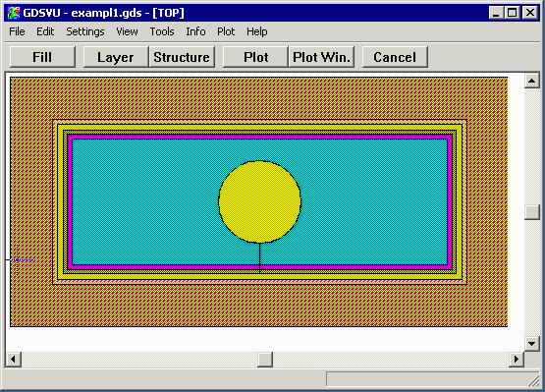This screenshot has width=545, height=392.
Task: Click the vertical scrollbar up arrow
Action: pyautogui.click(x=532, y=81)
